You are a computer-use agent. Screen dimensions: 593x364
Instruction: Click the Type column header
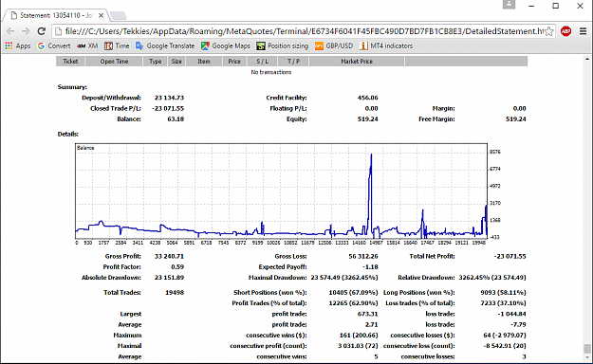155,62
